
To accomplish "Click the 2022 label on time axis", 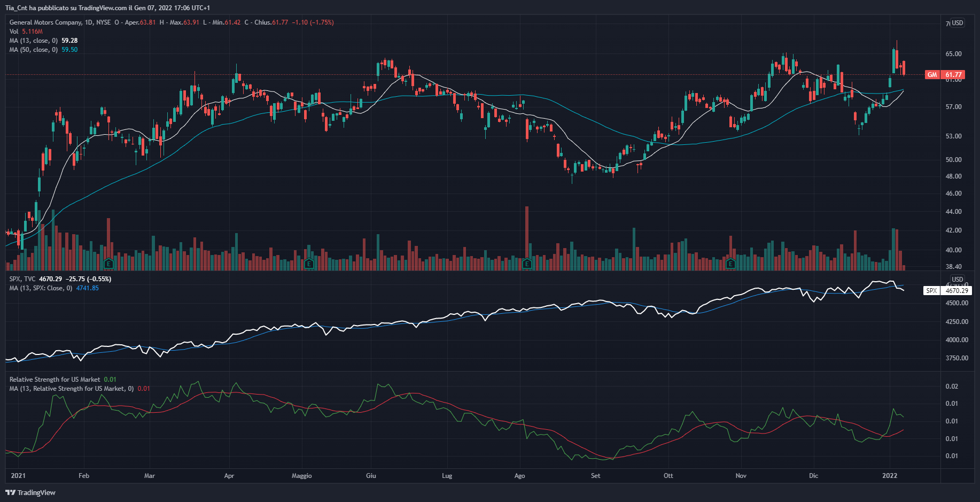I will coord(890,476).
